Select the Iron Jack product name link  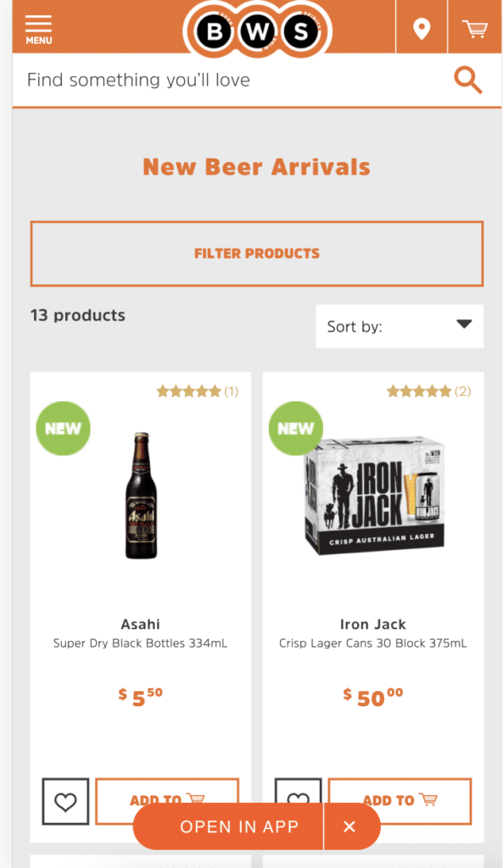[372, 624]
